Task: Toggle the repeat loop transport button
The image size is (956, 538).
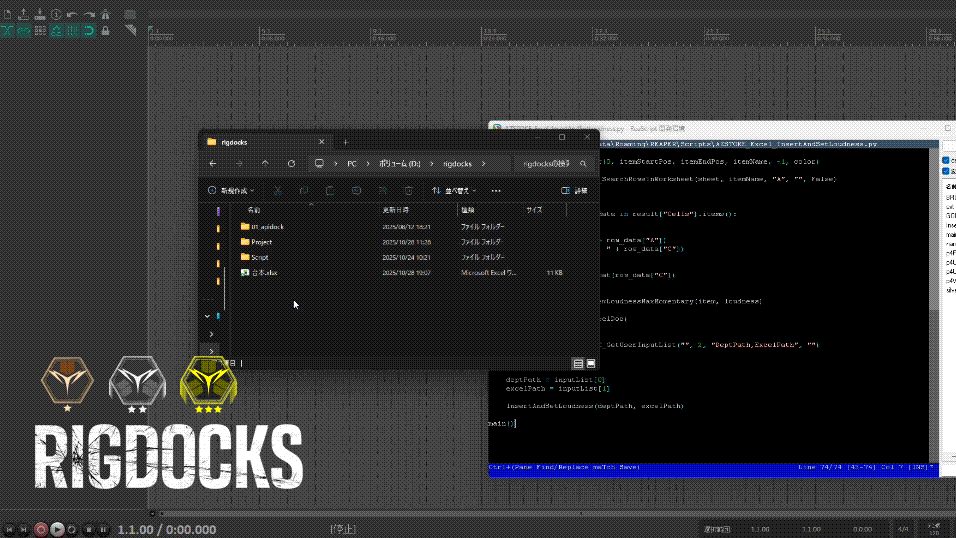Action: (x=72, y=529)
